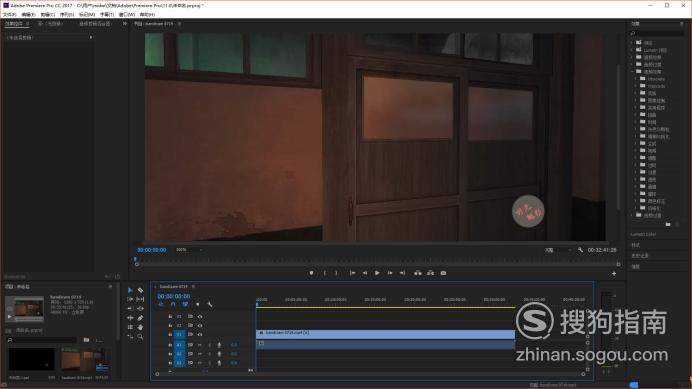Add marker in Program Monitor
Viewport: 692px width, 389px height.
coord(311,273)
